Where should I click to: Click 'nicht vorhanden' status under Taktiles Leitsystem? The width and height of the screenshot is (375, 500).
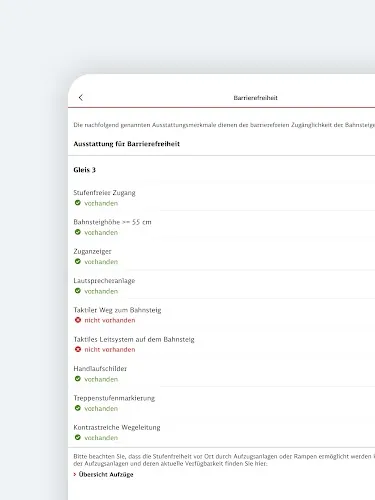[110, 350]
